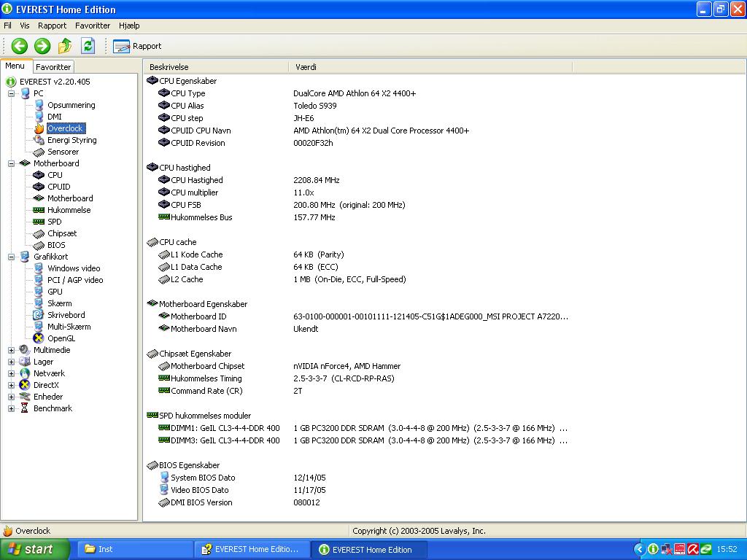
Task: Click the up-level folder toolbar icon
Action: (x=65, y=46)
